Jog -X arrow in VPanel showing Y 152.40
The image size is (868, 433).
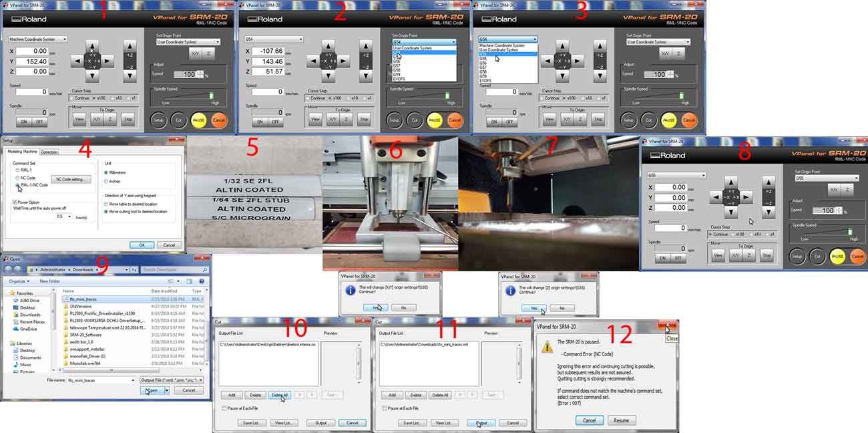77,61
